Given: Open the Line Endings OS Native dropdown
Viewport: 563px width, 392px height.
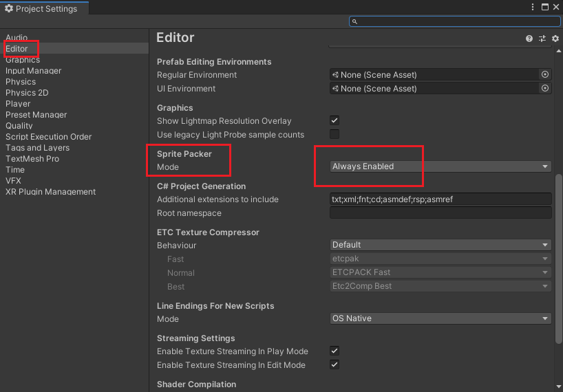Looking at the screenshot, I should (440, 318).
